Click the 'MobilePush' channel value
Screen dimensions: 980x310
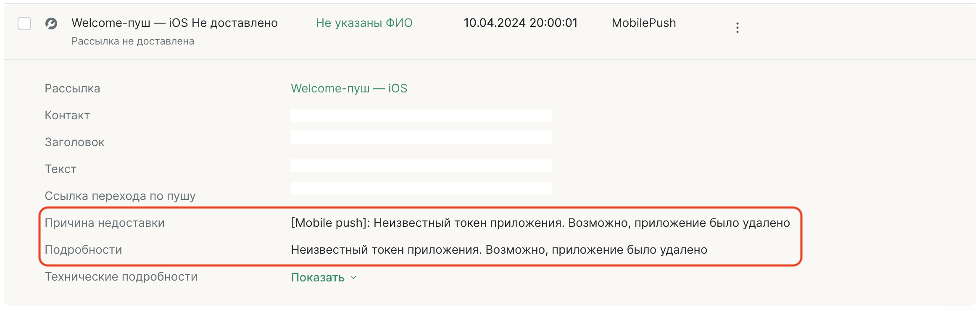pos(644,23)
